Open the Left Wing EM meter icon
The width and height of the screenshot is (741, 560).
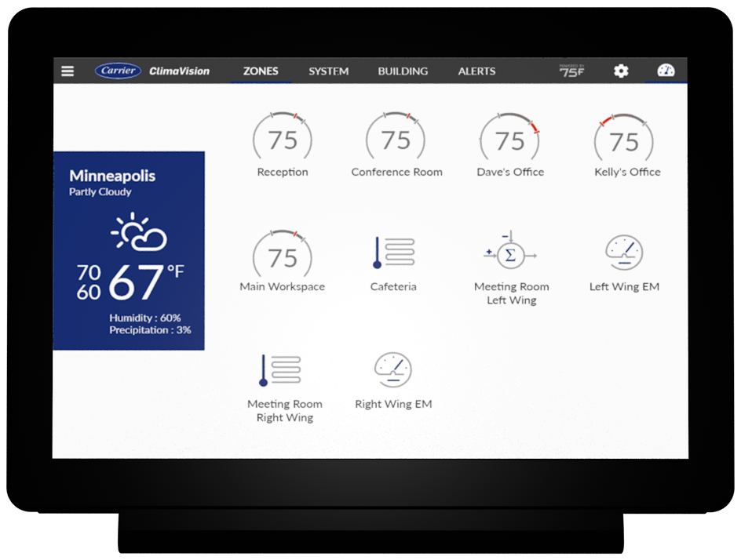tap(624, 253)
